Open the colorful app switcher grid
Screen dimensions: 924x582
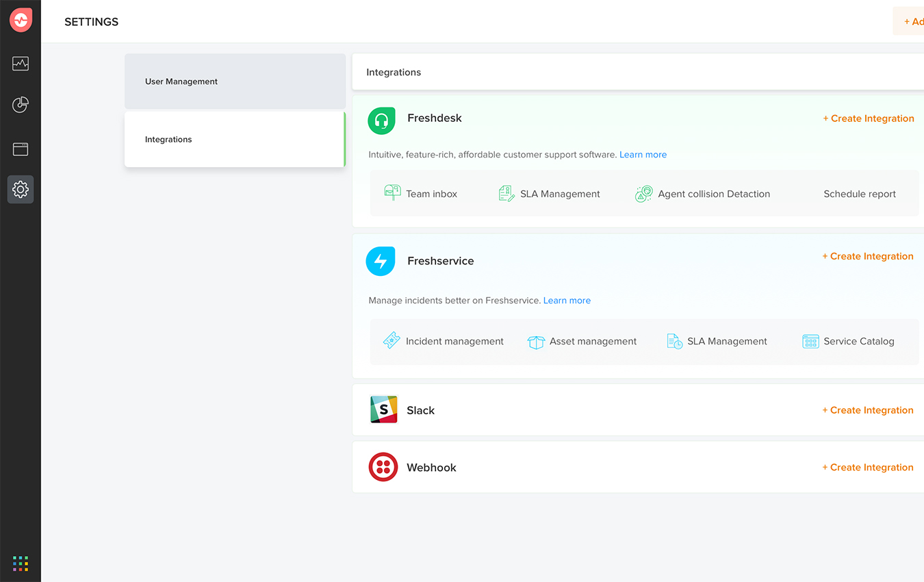(21, 564)
